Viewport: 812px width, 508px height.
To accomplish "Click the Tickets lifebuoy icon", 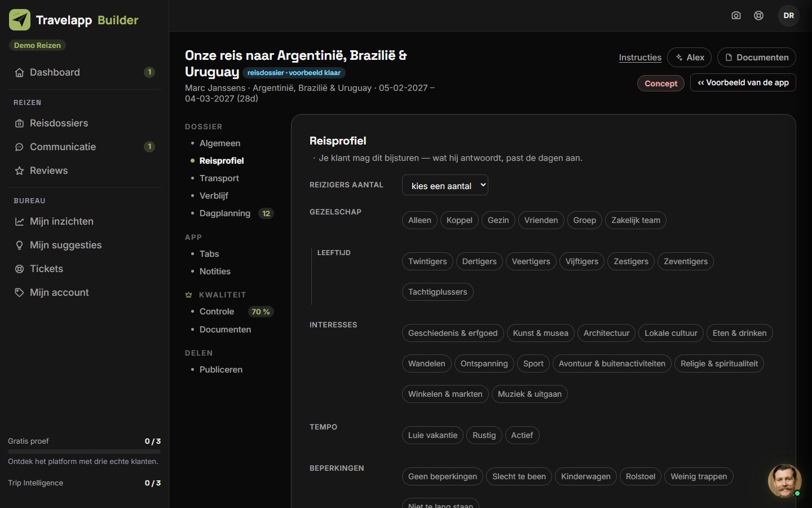I will (19, 269).
